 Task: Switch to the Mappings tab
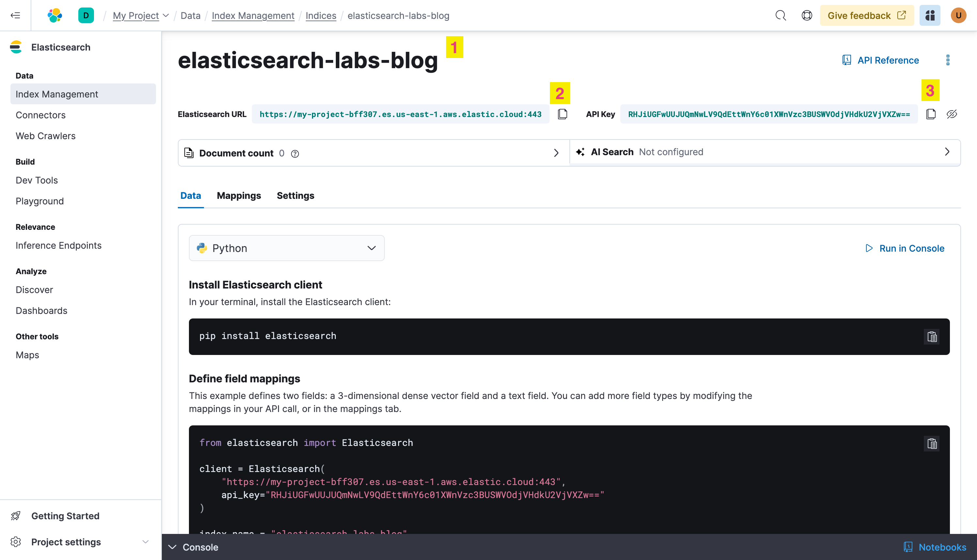(238, 195)
